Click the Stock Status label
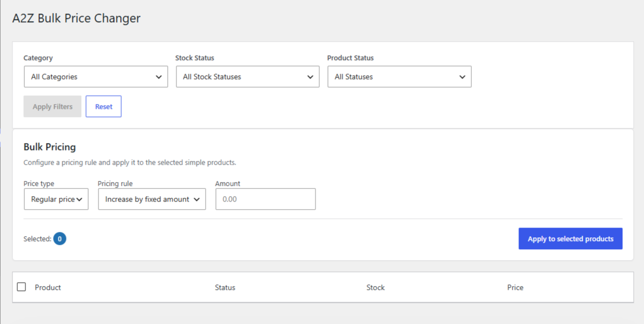Viewport: 644px width, 324px height. click(x=195, y=58)
